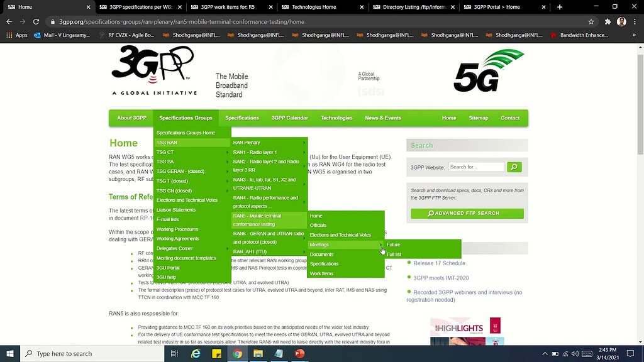Expand the Delegates Corner submenu
Screen dimensions: 644x362
tap(192, 248)
